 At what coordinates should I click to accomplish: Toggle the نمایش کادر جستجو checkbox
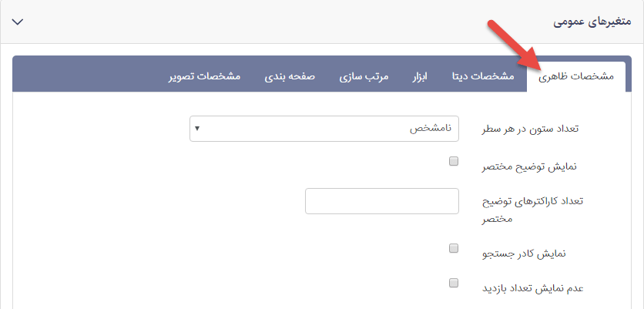click(x=454, y=248)
